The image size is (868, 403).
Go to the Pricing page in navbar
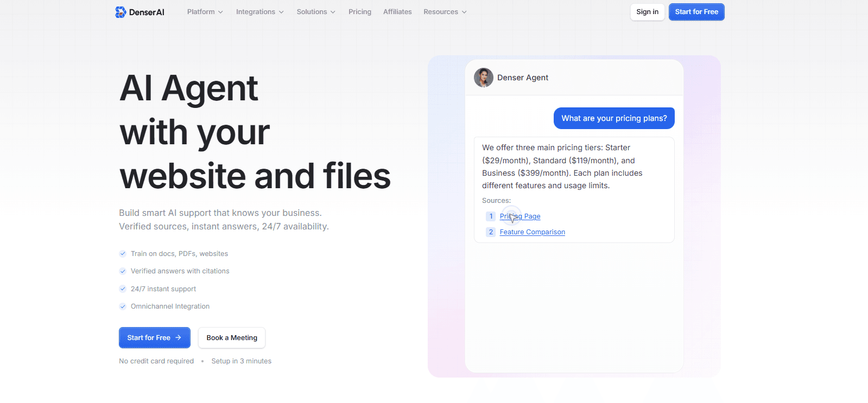pyautogui.click(x=360, y=12)
